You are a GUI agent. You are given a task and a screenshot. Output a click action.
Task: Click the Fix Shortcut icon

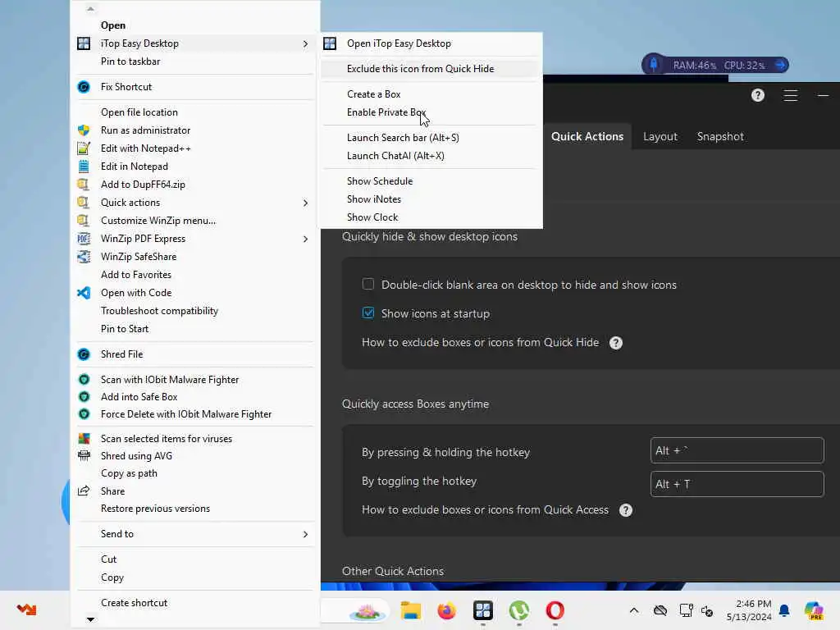coord(84,87)
